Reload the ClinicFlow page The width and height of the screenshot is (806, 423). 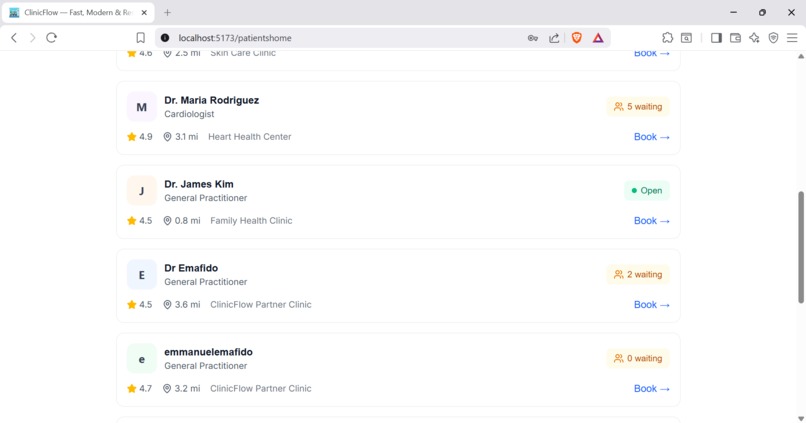click(x=51, y=38)
